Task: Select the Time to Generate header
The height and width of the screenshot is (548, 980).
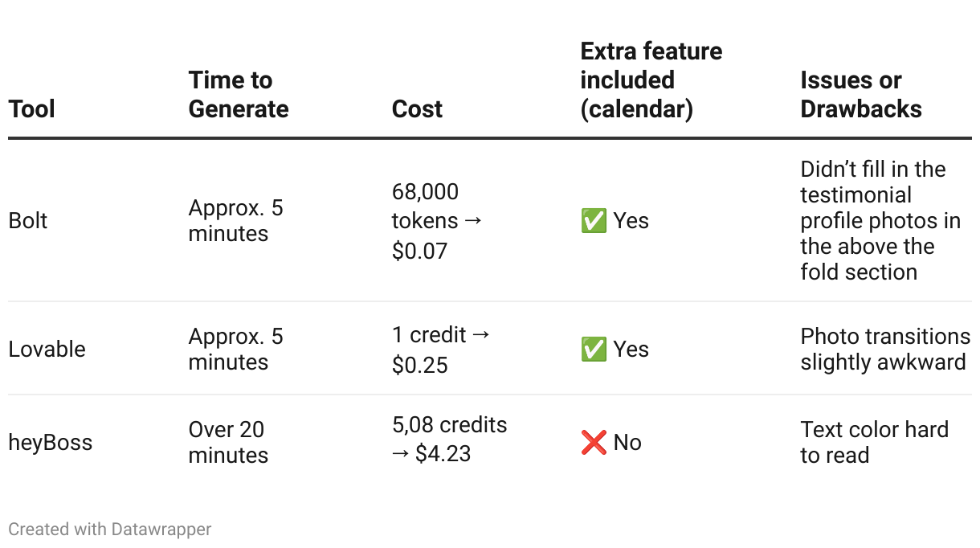Action: [x=239, y=95]
